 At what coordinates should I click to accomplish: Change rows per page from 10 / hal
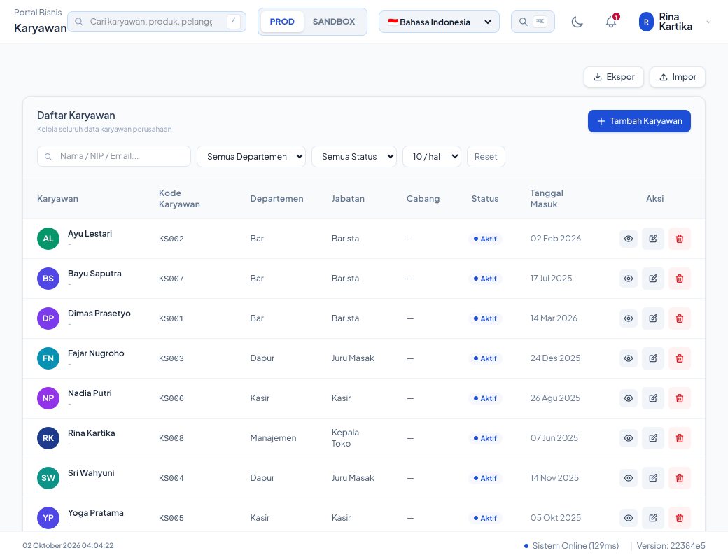432,157
